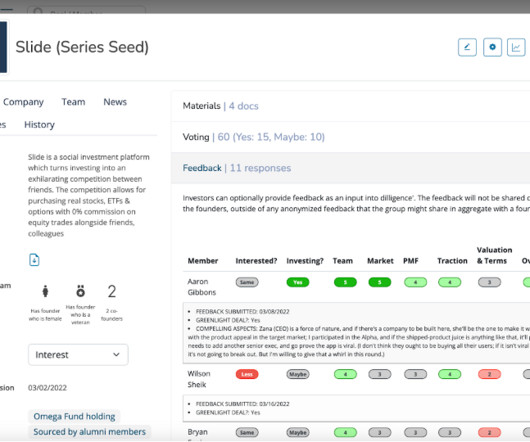Image resolution: width=530 pixels, height=442 pixels.
Task: Collapse the Feedback 11 responses section
Action: 351,168
